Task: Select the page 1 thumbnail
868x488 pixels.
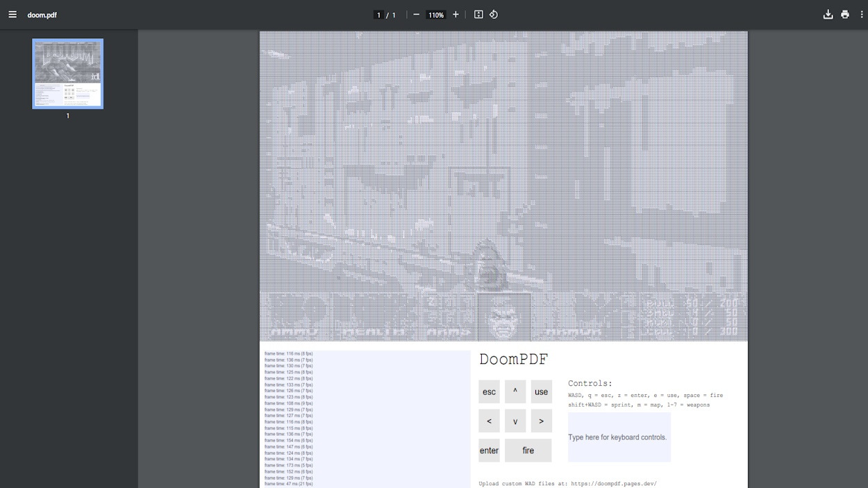Action: 67,74
